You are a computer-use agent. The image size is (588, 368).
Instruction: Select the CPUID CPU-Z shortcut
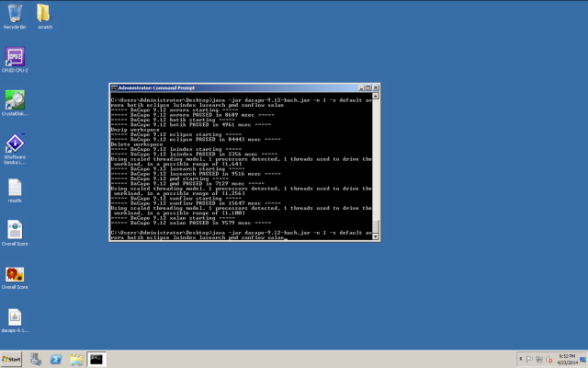tap(15, 60)
